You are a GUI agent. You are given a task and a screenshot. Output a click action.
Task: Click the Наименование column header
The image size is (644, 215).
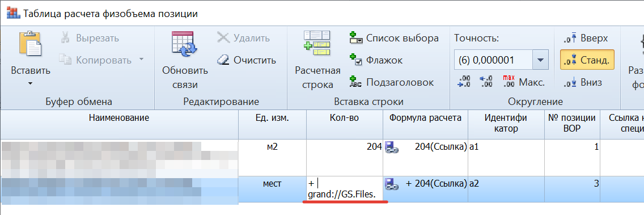coord(119,118)
